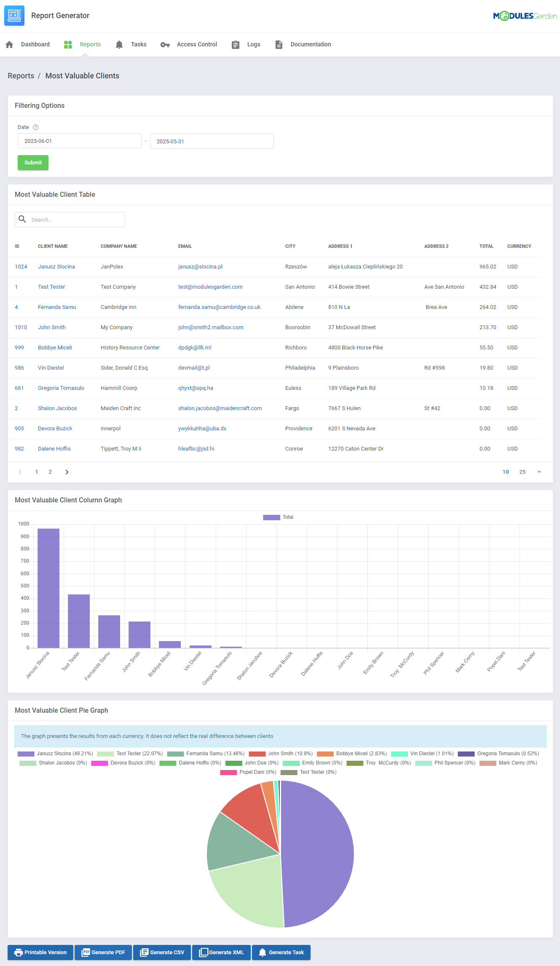Show unlimited rows with infinity option
The width and height of the screenshot is (560, 966).
pyautogui.click(x=539, y=472)
